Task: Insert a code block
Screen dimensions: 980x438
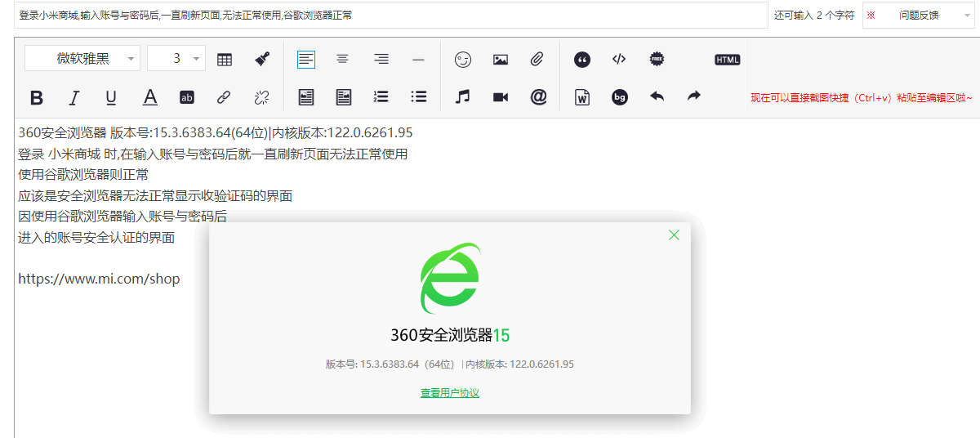Action: (x=619, y=59)
